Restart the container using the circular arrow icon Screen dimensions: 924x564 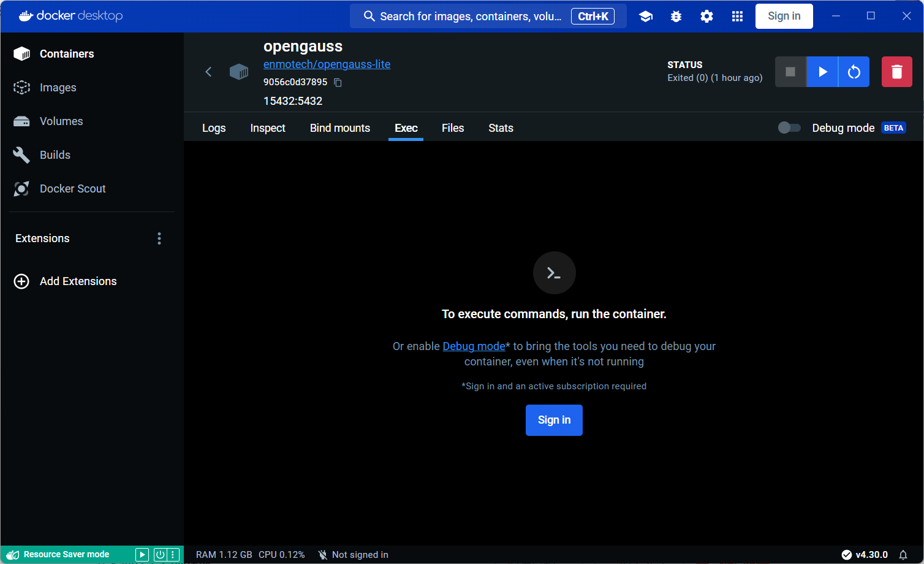[854, 71]
